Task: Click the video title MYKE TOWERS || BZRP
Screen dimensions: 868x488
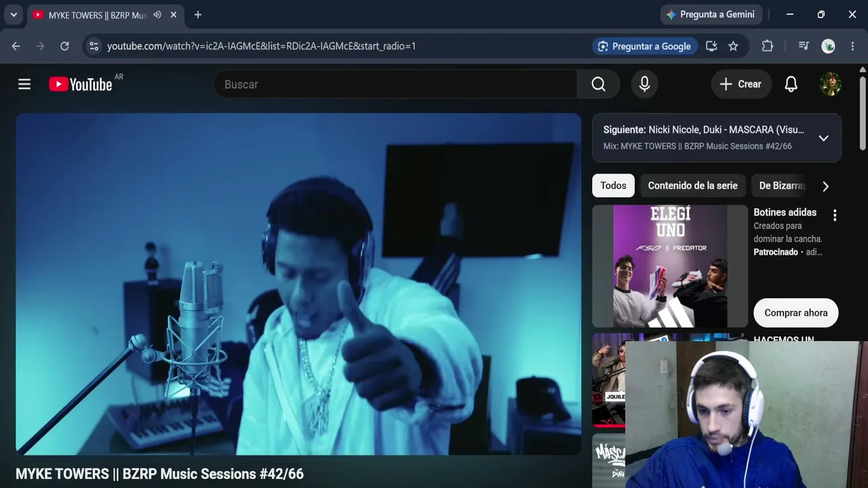Action: [x=159, y=474]
